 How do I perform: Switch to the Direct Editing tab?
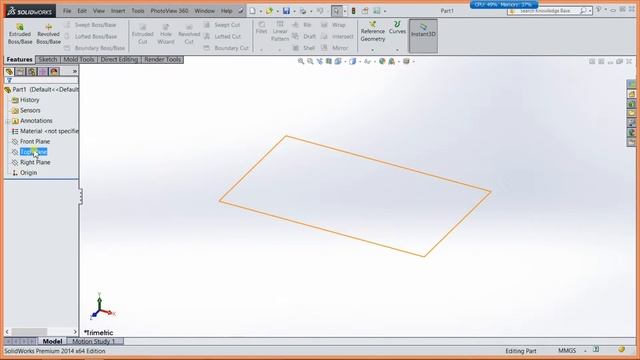119,60
